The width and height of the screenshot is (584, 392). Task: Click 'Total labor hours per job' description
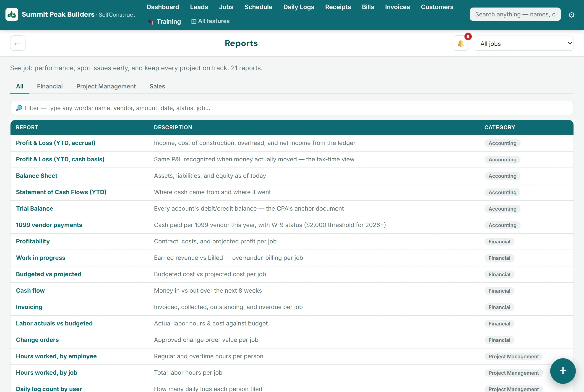[x=188, y=373]
